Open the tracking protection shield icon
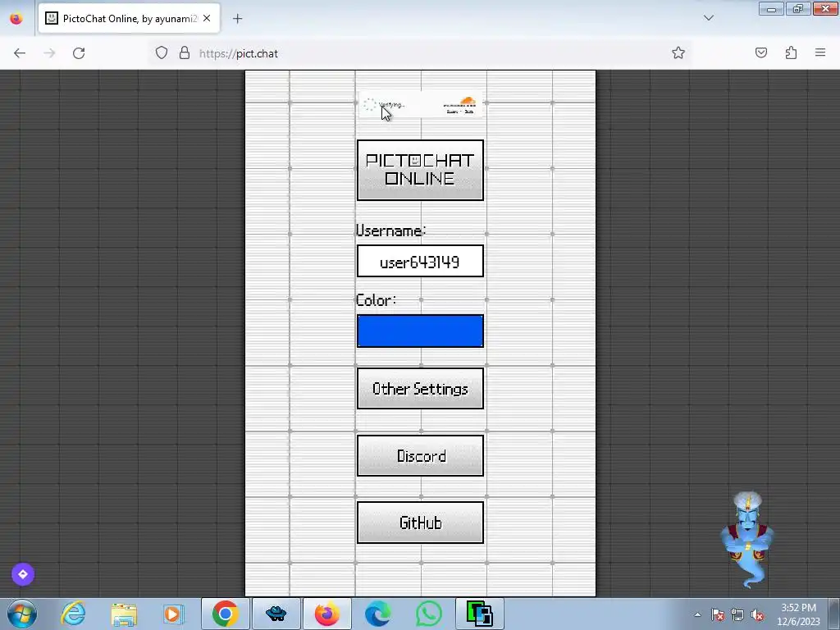Image resolution: width=840 pixels, height=630 pixels. (x=162, y=53)
